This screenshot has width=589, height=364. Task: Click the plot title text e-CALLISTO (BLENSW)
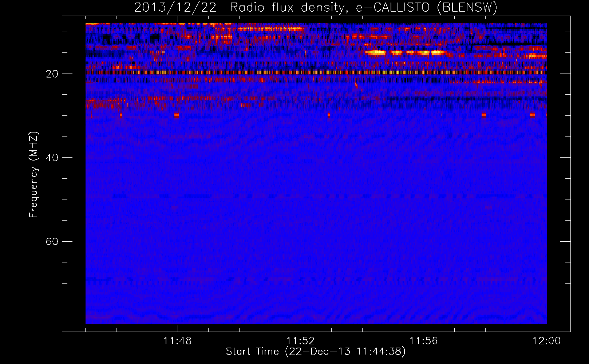(426, 8)
